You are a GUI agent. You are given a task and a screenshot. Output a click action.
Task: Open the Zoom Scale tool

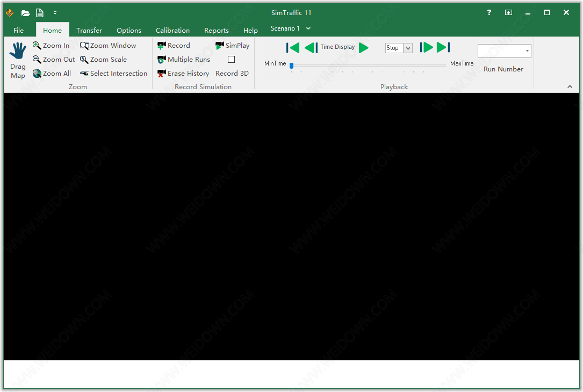103,60
